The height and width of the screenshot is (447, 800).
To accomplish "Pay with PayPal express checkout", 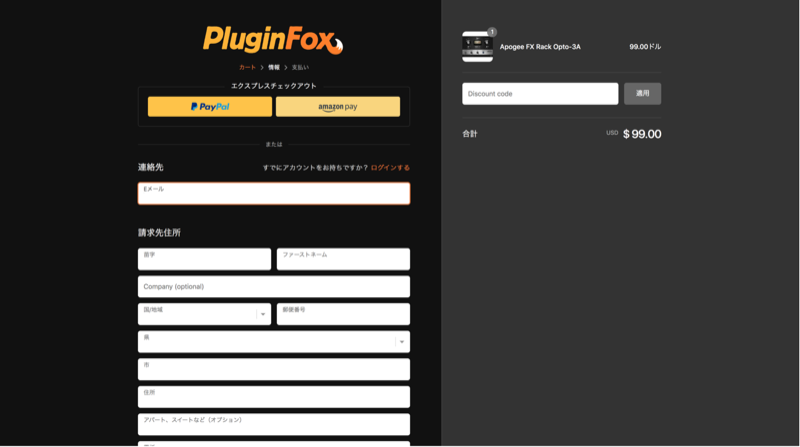I will pyautogui.click(x=210, y=107).
